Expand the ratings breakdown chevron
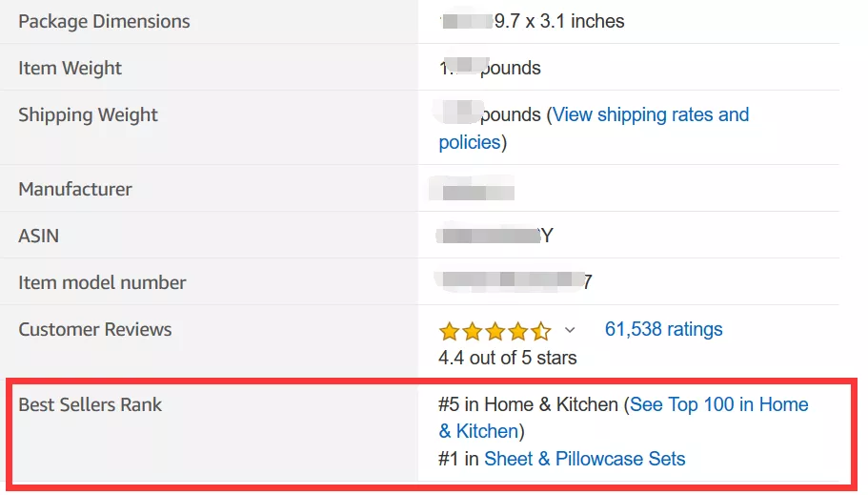The image size is (868, 495). point(570,330)
